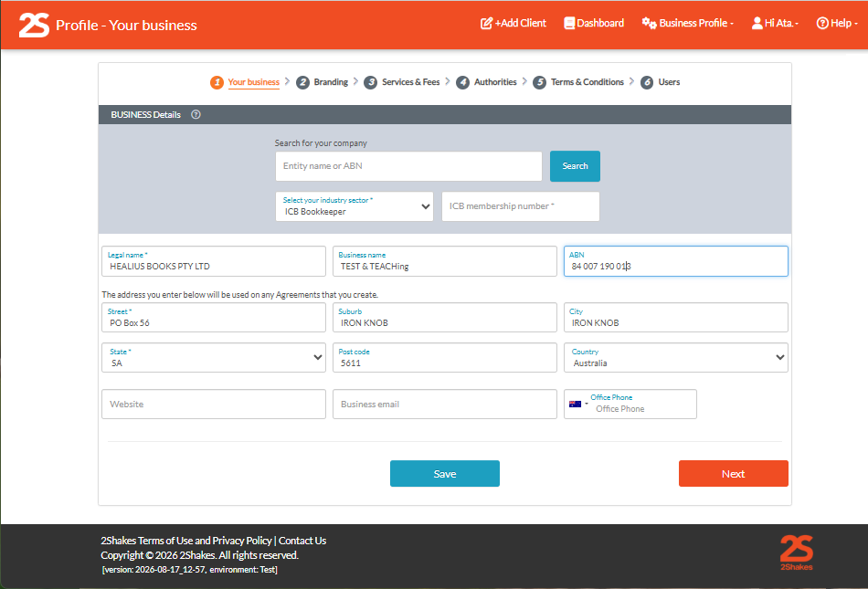Image resolution: width=868 pixels, height=589 pixels.
Task: Click the 2Shakes logo in header
Action: pos(34,25)
